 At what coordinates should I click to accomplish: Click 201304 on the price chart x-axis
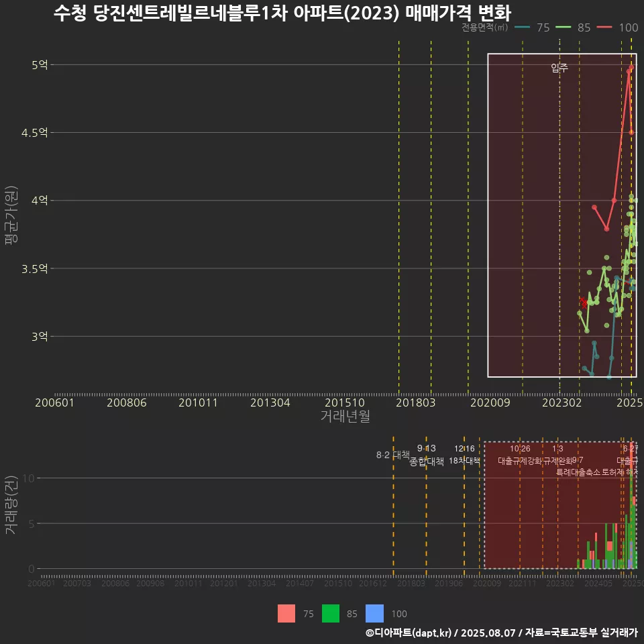270,402
